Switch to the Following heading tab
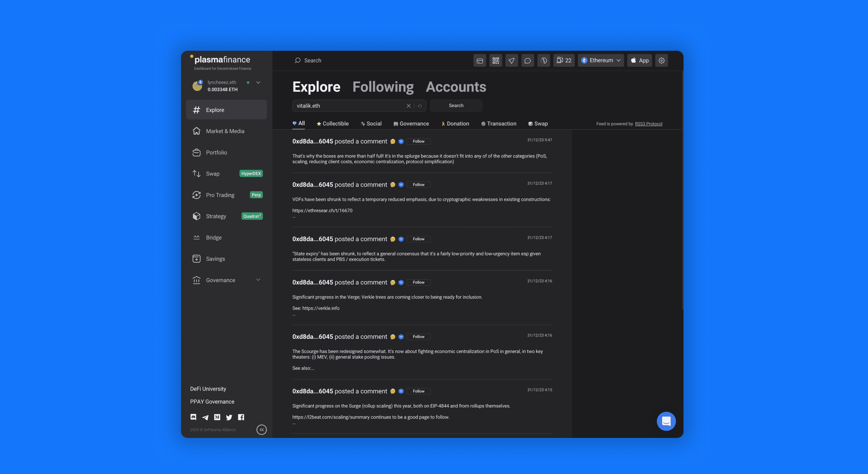 point(383,87)
